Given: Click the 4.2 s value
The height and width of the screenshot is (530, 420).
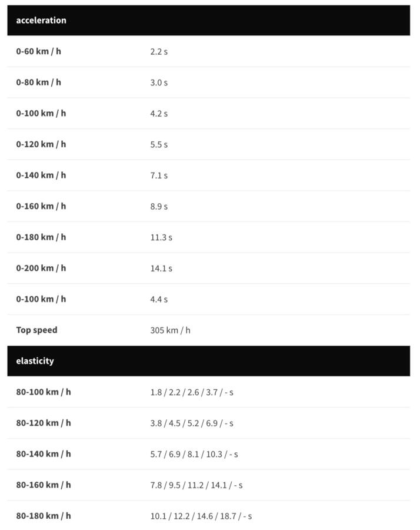Looking at the screenshot, I should point(159,114).
